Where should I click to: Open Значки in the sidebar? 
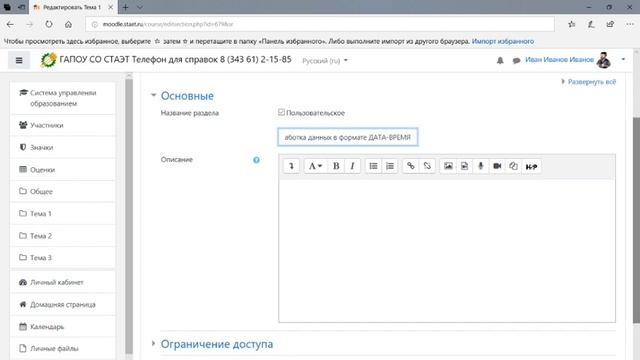tap(63, 147)
